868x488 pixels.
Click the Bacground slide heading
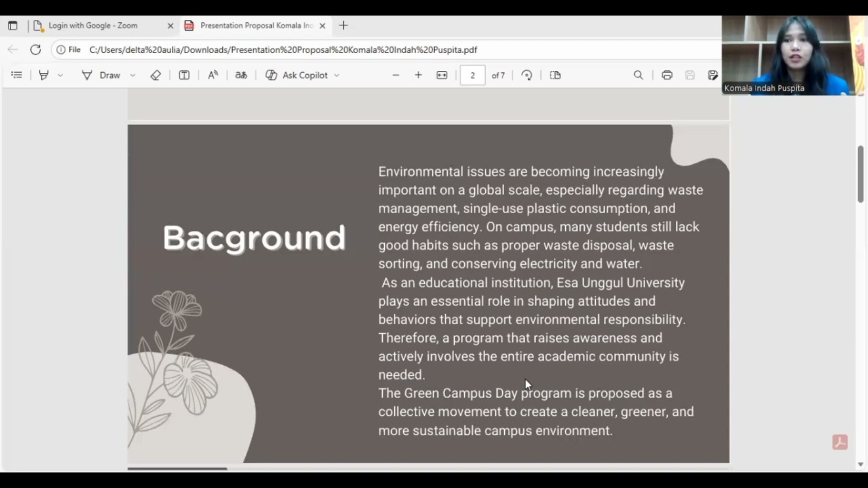254,238
